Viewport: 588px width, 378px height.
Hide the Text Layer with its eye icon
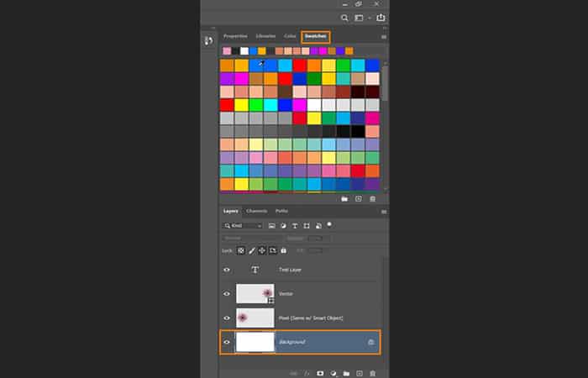227,270
